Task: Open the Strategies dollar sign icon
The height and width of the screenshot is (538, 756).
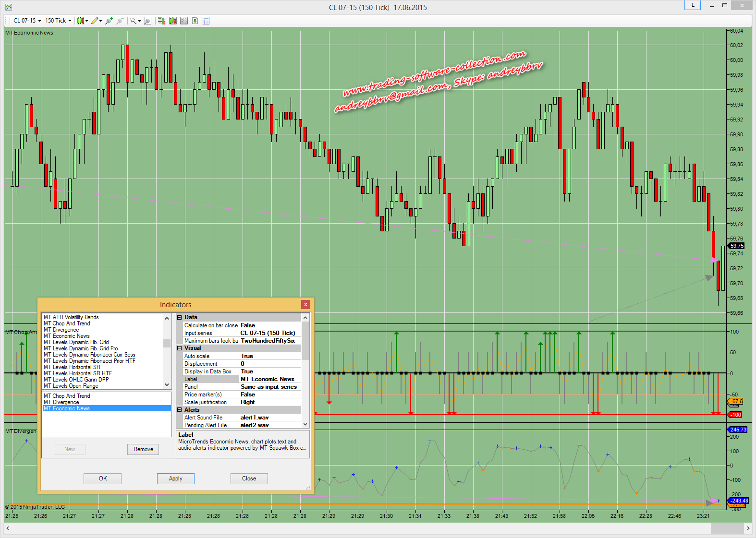Action: [195, 21]
